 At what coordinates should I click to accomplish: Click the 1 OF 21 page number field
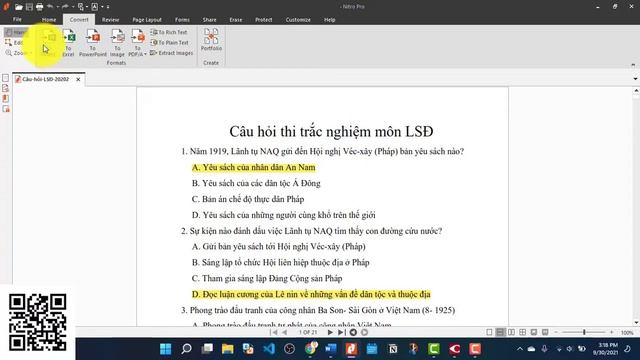click(308, 332)
